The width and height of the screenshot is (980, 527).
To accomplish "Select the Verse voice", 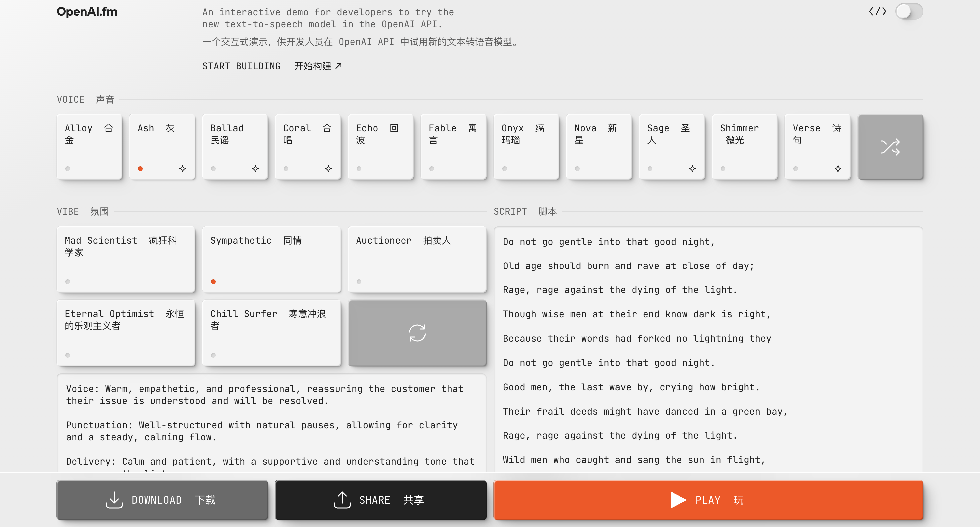I will click(818, 147).
